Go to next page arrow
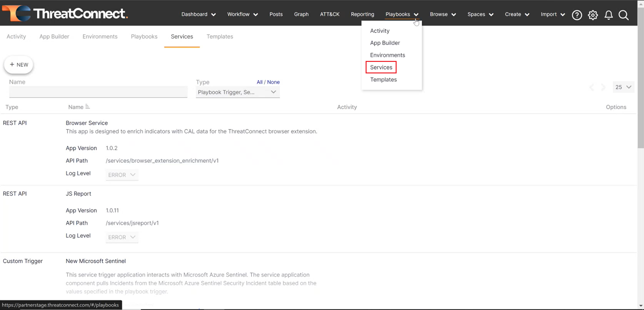This screenshot has width=644, height=310. [604, 87]
